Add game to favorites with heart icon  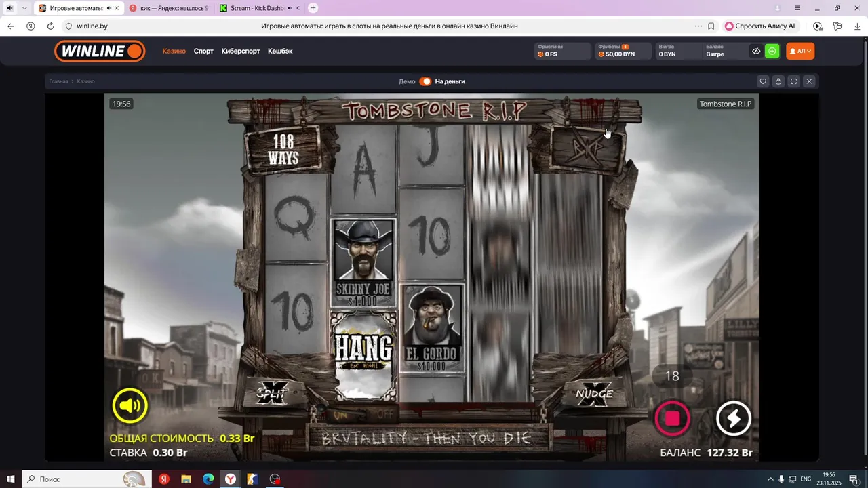tap(763, 81)
